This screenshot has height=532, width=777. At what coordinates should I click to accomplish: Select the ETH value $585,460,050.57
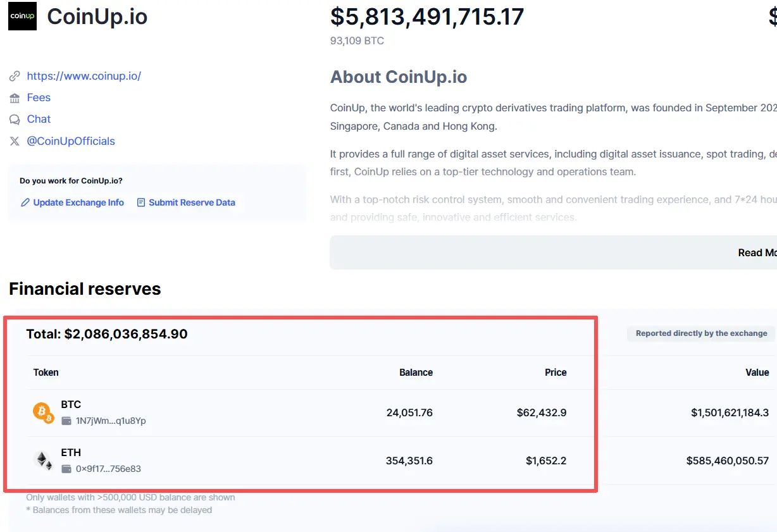[x=728, y=461]
